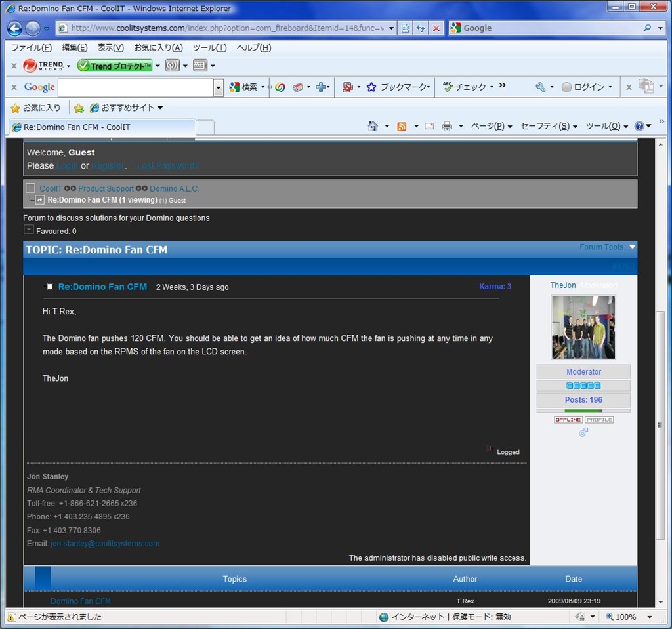Click the zoom magnifier icon in status bar
The width and height of the screenshot is (672, 629).
(610, 617)
